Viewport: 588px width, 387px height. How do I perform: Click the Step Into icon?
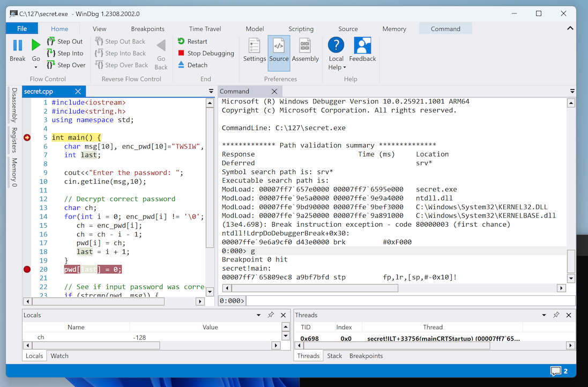51,53
